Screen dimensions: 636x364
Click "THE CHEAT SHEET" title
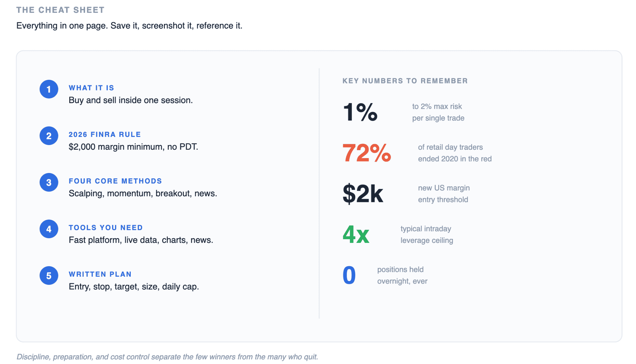pyautogui.click(x=60, y=10)
